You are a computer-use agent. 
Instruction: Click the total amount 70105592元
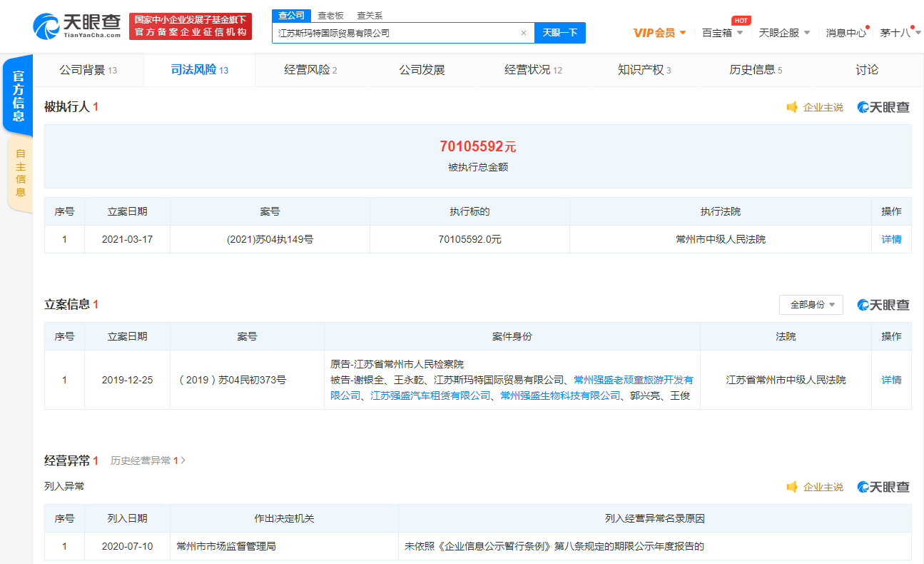(477, 147)
